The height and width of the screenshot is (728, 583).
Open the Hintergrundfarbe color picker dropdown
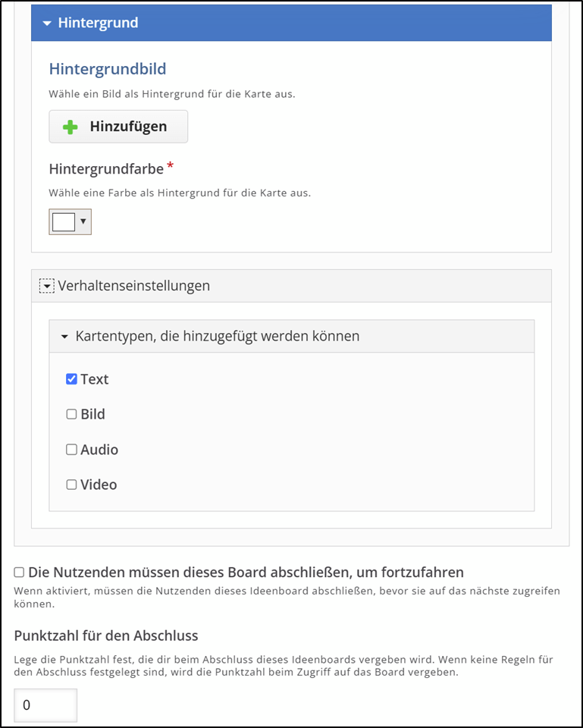click(x=81, y=221)
